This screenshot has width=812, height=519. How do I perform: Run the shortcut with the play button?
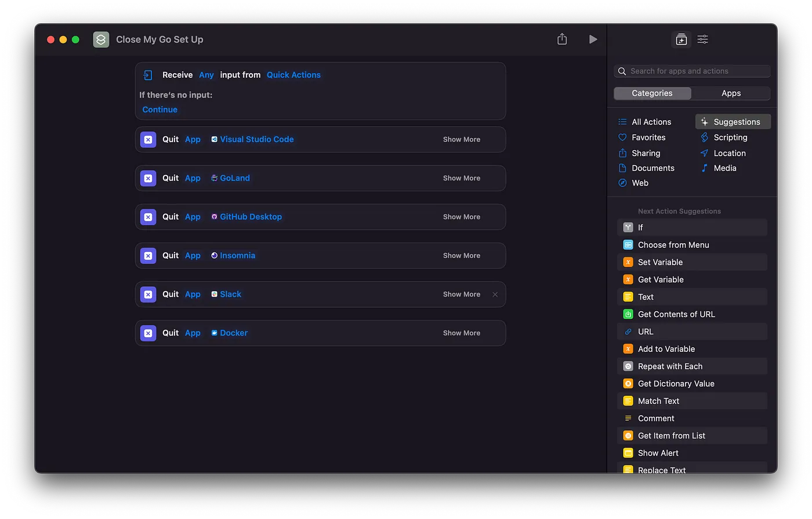[593, 39]
